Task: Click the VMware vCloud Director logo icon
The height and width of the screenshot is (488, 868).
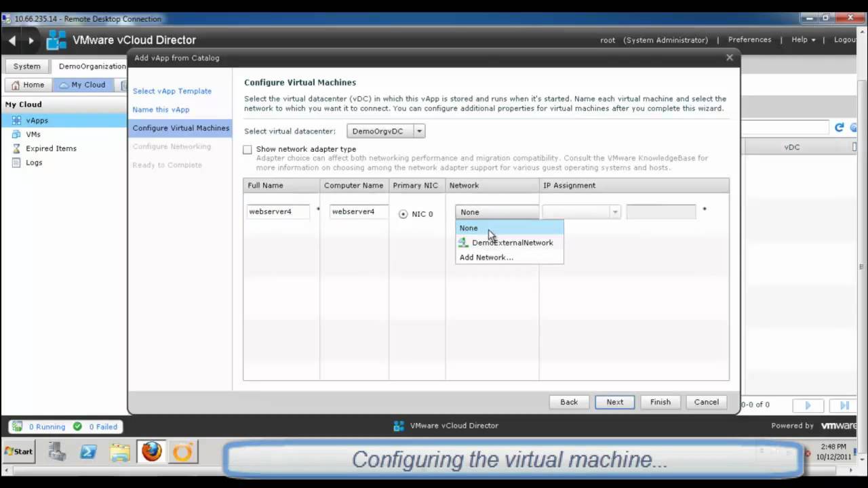Action: click(56, 40)
